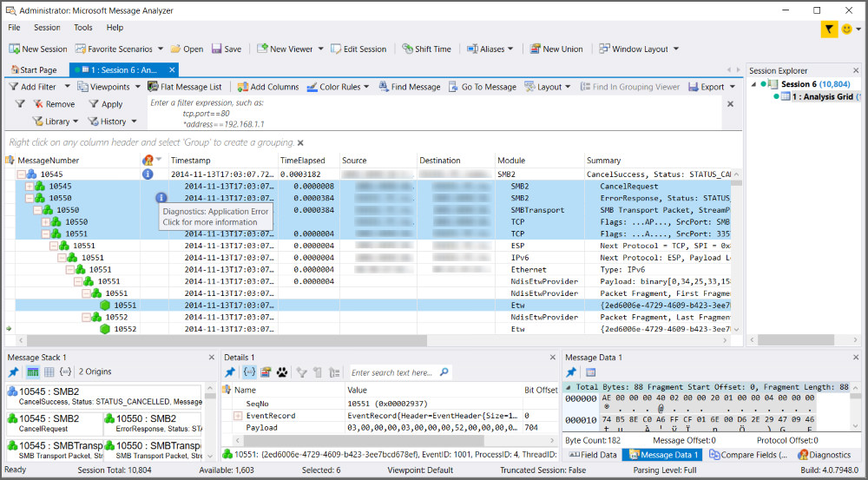Switch to the Diagnostics tab
This screenshot has height=480, width=868.
pos(825,455)
